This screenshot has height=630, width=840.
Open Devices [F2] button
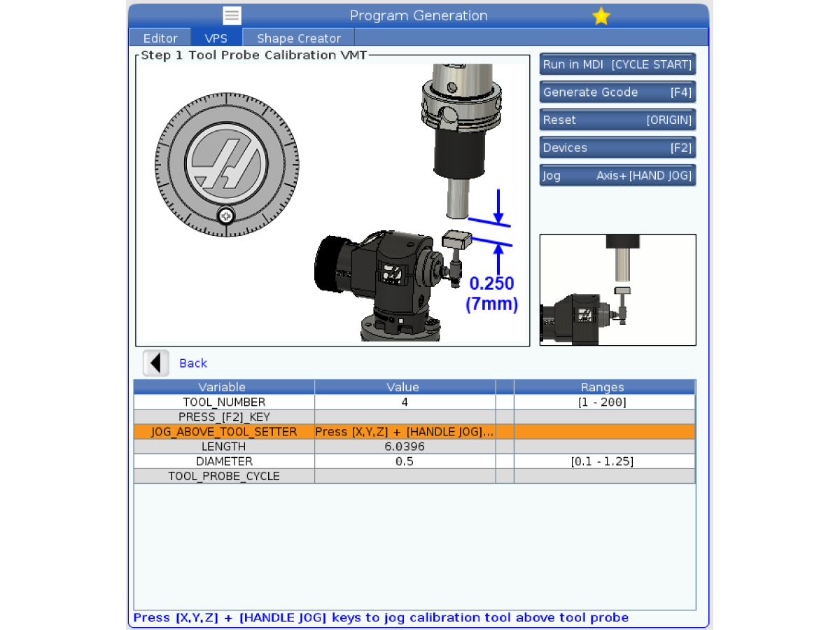pos(617,148)
